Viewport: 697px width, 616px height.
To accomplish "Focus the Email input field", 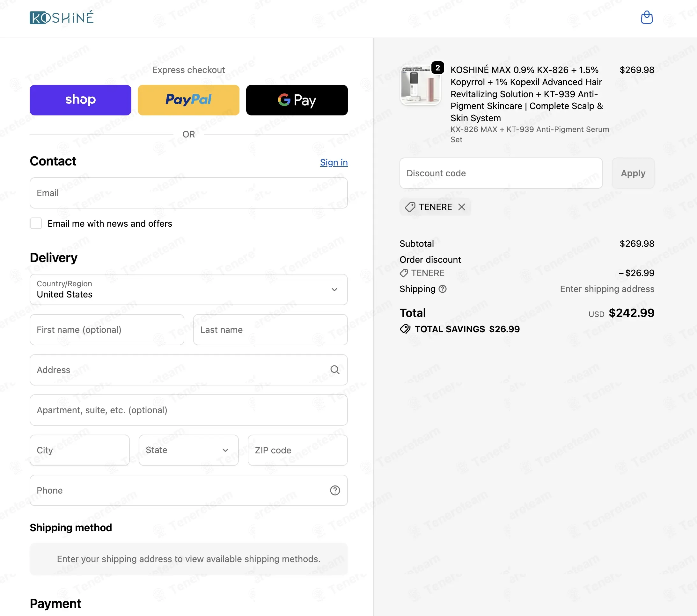I will 188,193.
